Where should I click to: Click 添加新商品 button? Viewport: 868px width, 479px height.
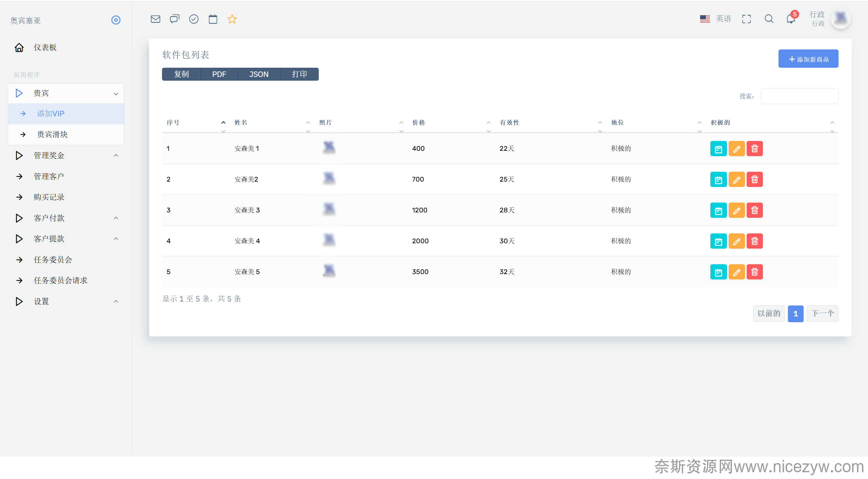pos(808,59)
